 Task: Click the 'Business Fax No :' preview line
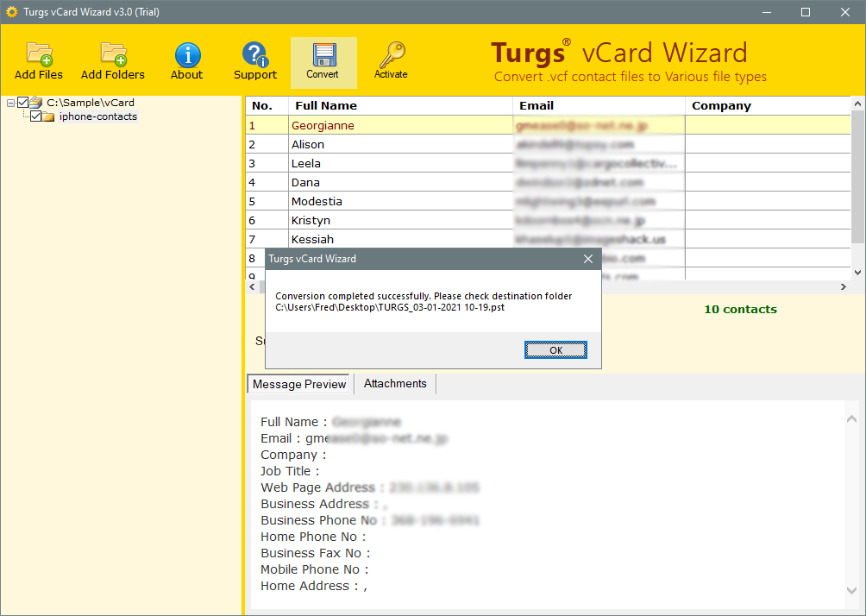(316, 553)
